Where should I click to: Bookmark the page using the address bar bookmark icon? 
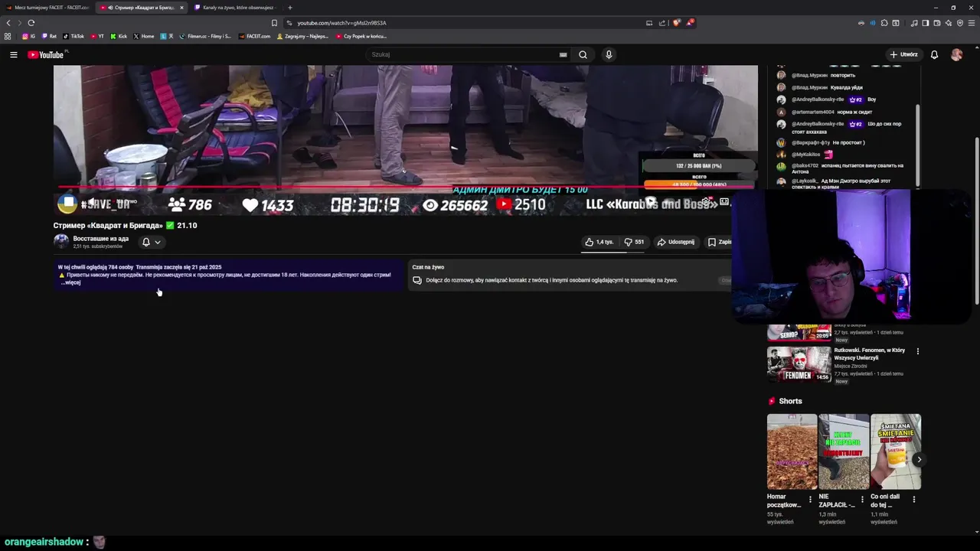pos(274,23)
